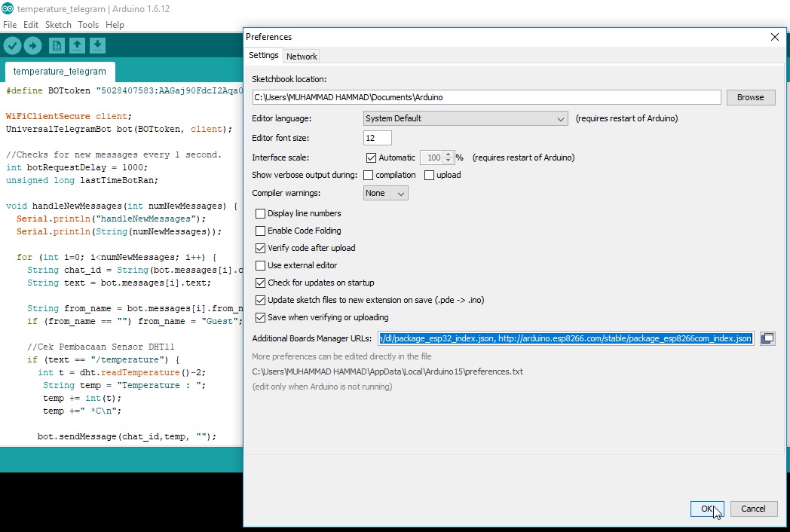790x532 pixels.
Task: Confirm preferences with OK button
Action: click(707, 509)
